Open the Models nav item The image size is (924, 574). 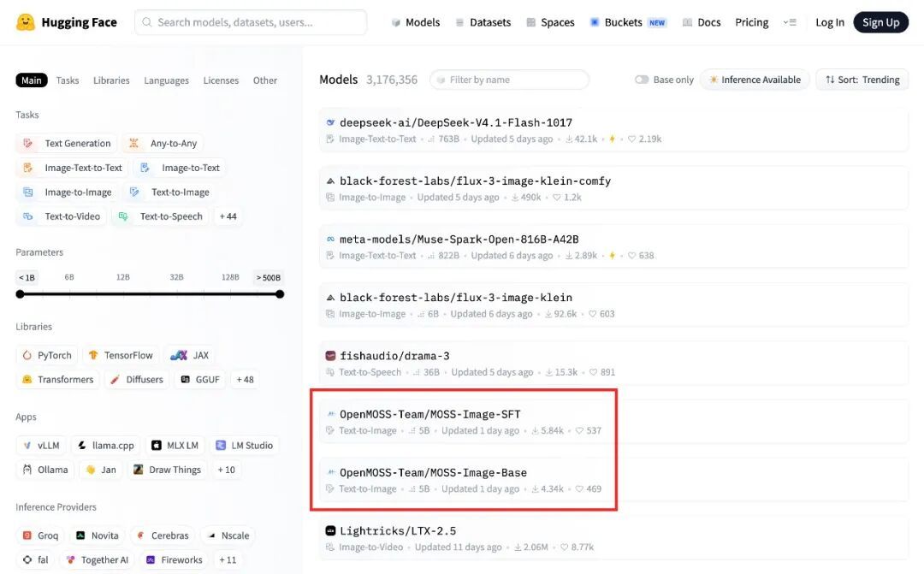point(416,22)
